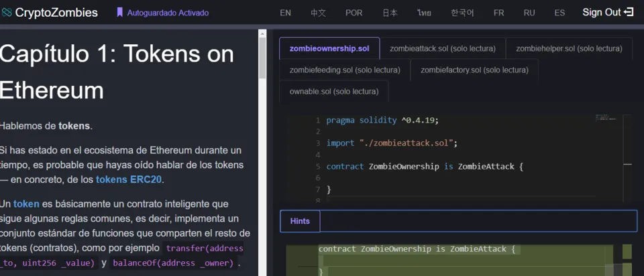This screenshot has height=276, width=644.
Task: Open the zombieattack.sol read-only tab
Action: pyautogui.click(x=442, y=48)
